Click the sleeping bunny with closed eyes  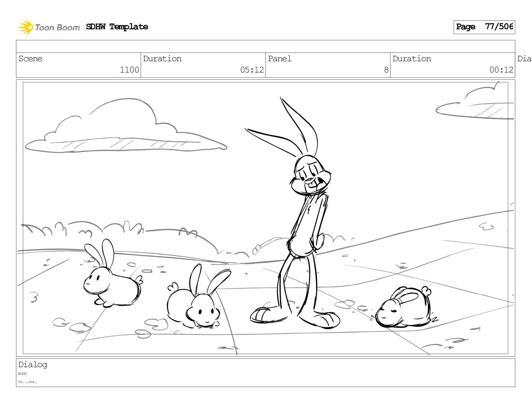(x=405, y=307)
